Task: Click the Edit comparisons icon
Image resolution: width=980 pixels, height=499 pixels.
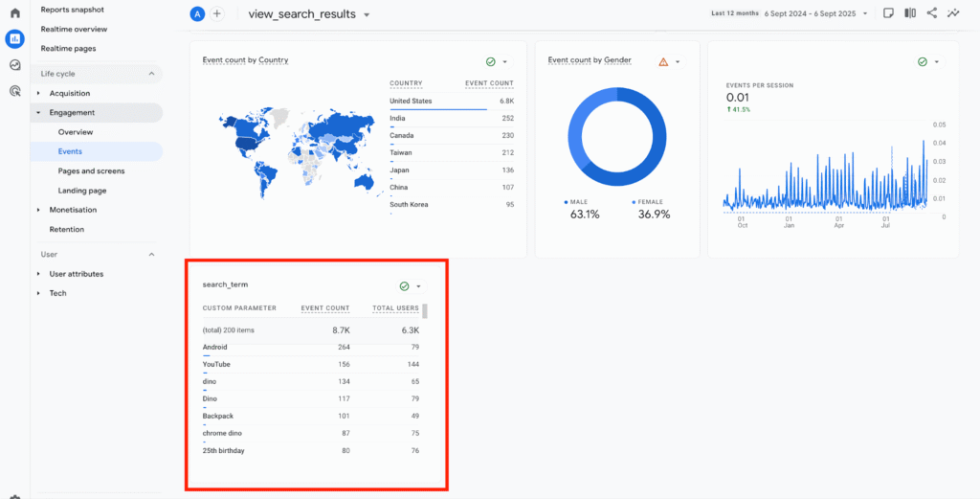Action: [910, 13]
